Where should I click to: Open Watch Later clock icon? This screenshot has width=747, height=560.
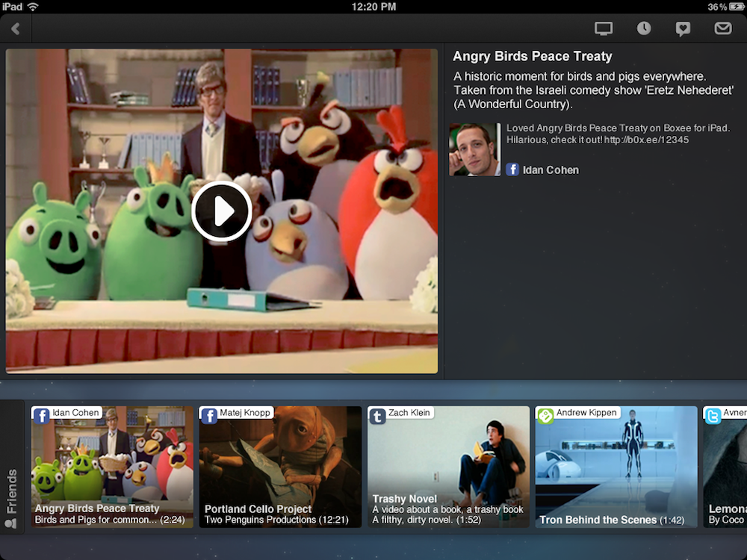[x=643, y=28]
